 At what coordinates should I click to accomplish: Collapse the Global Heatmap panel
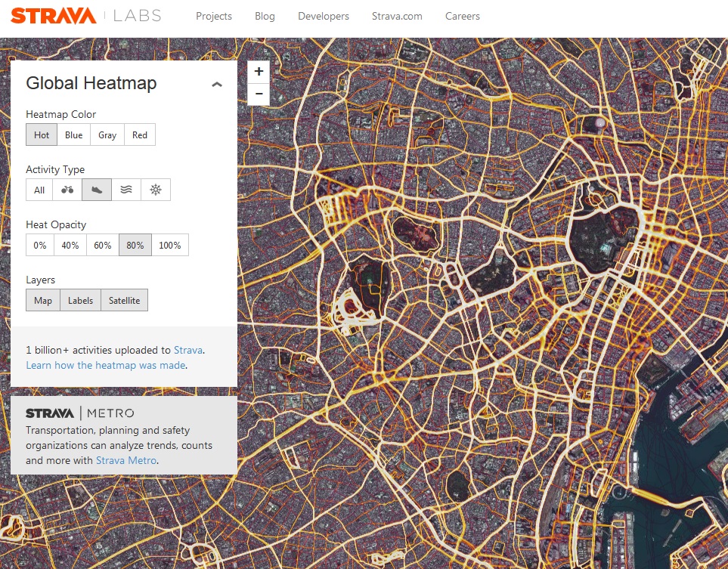(217, 85)
